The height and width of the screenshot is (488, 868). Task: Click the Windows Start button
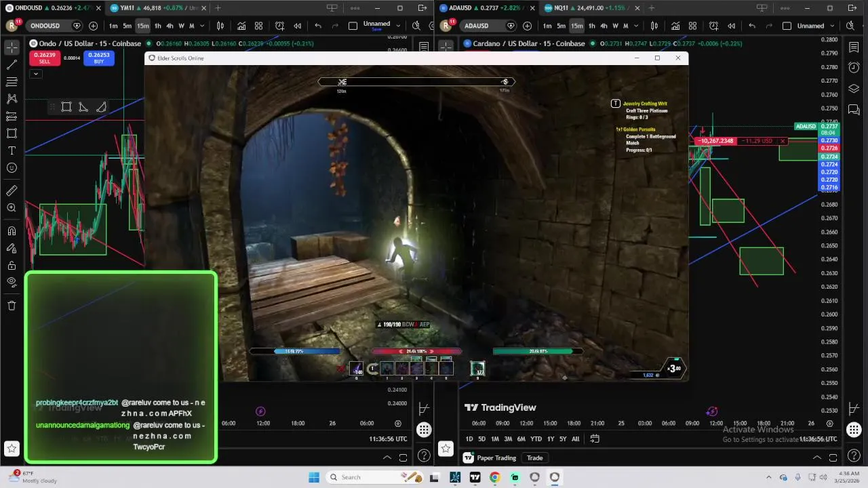313,477
